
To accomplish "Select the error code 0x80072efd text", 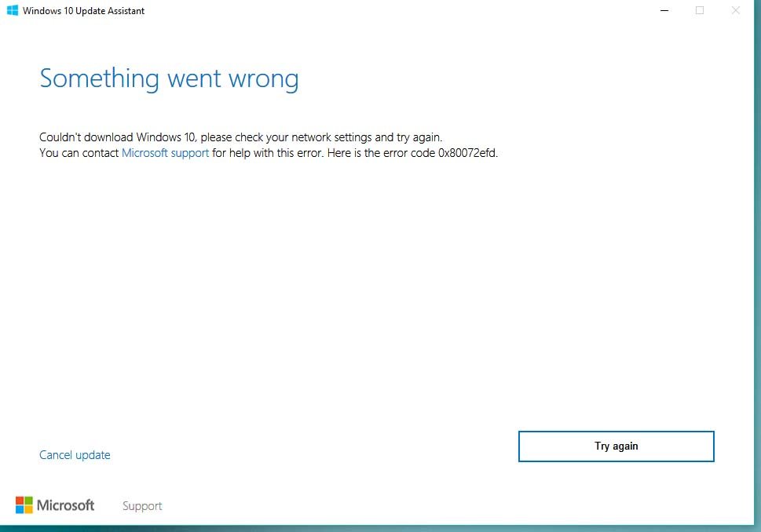I will pos(467,153).
